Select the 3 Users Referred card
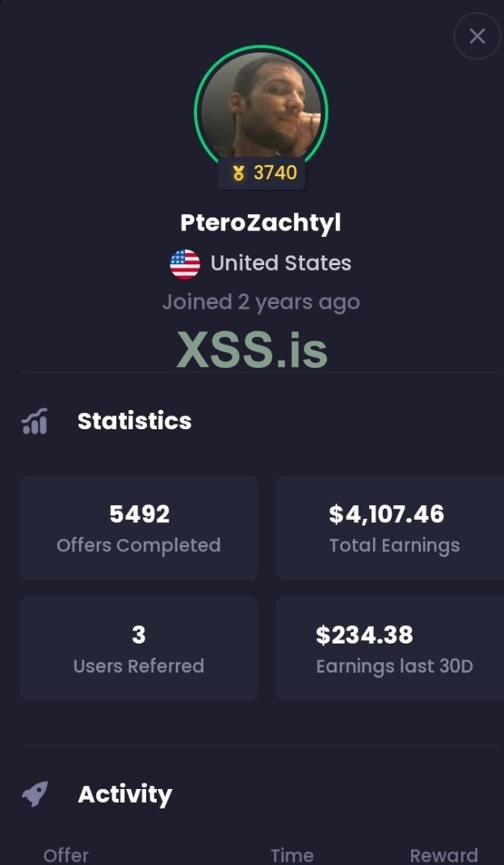Screen dimensions: 504x865 [139, 648]
